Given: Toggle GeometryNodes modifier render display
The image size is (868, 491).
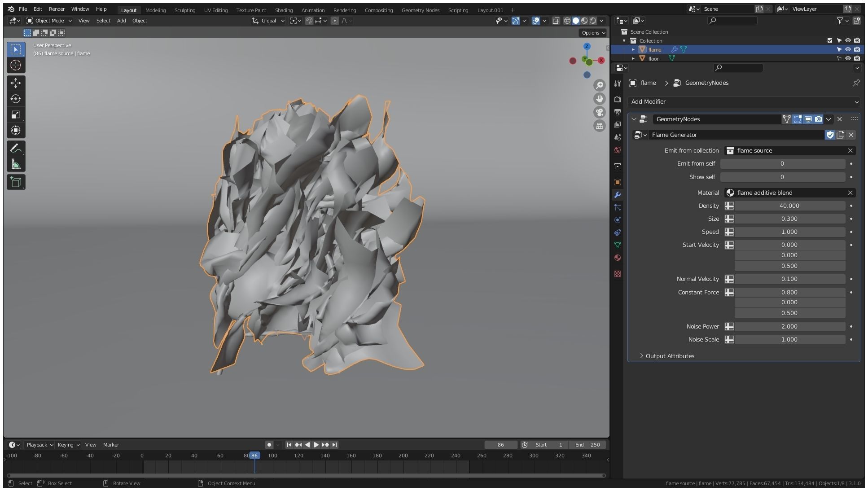Looking at the screenshot, I should (819, 119).
